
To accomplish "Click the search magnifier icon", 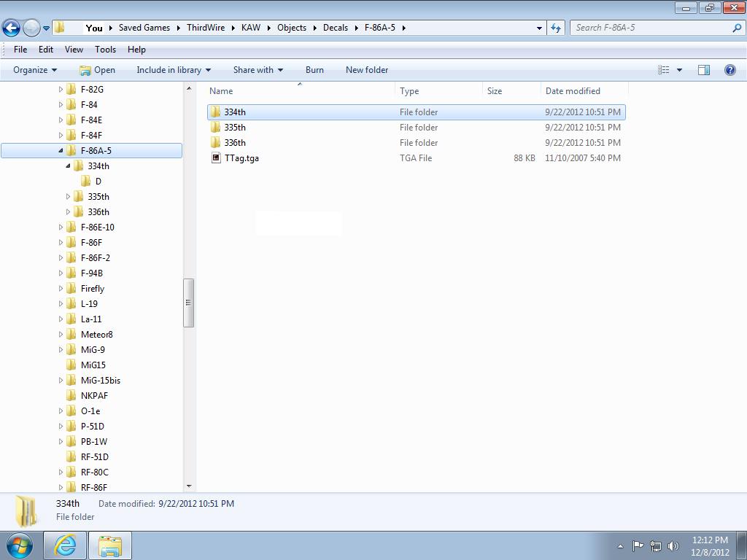I will click(x=737, y=28).
